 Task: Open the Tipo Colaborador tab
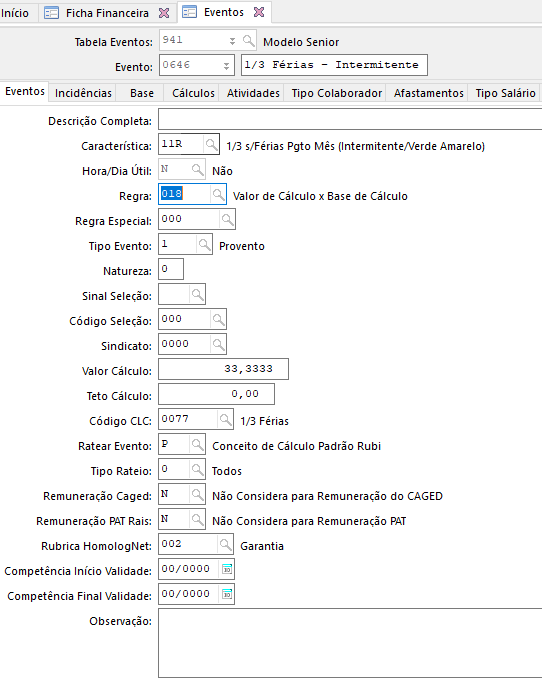click(x=336, y=93)
